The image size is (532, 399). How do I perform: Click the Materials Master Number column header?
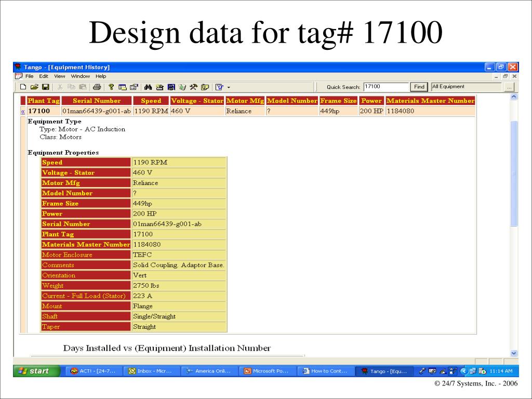(430, 100)
